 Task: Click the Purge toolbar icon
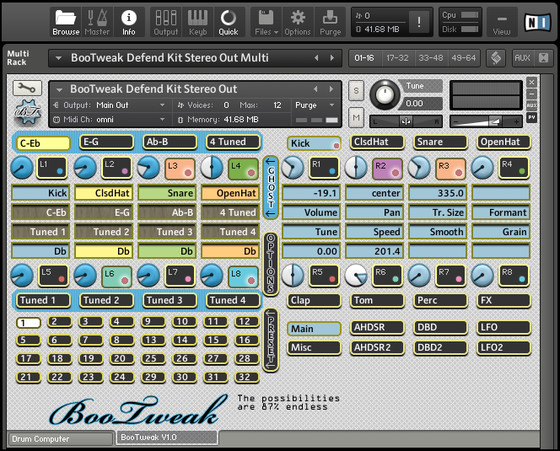pos(330,22)
